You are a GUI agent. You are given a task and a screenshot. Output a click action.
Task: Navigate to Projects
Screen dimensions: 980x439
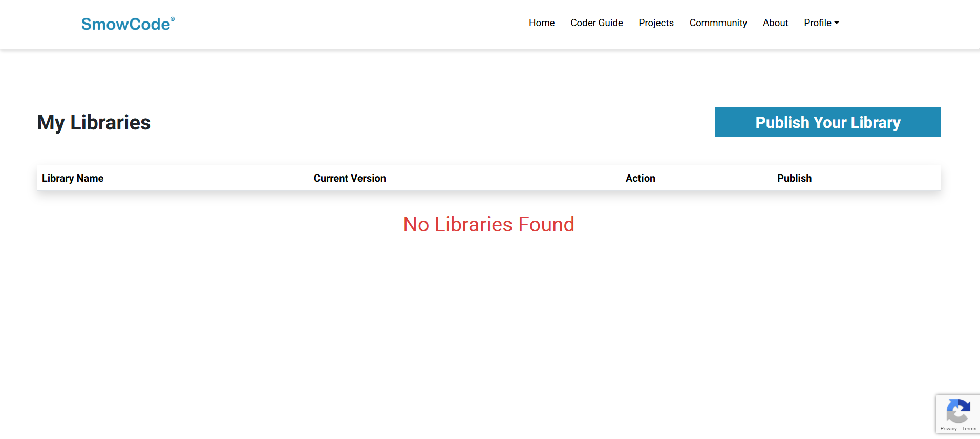(656, 23)
